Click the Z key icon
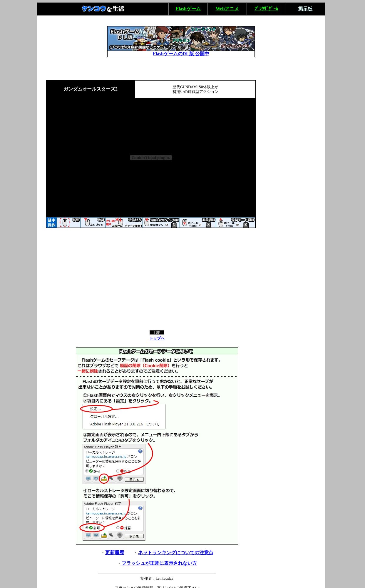 (246, 225)
